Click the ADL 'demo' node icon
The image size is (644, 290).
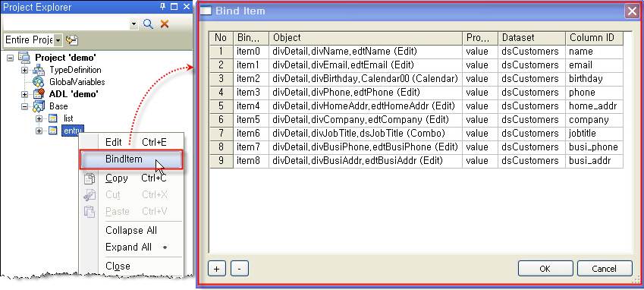point(38,93)
